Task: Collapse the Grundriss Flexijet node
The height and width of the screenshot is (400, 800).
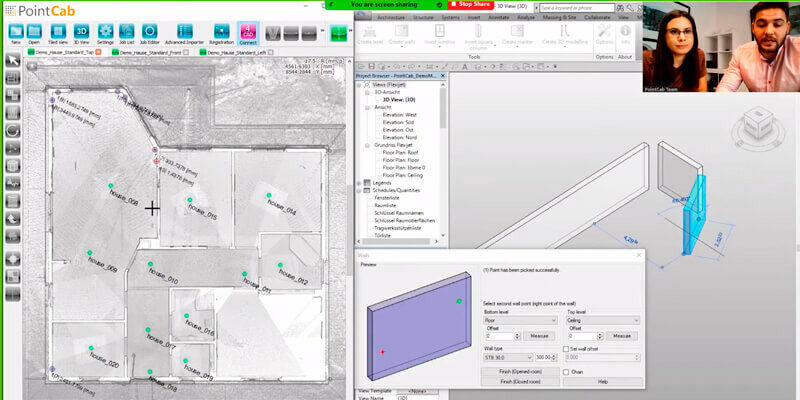Action: click(366, 145)
